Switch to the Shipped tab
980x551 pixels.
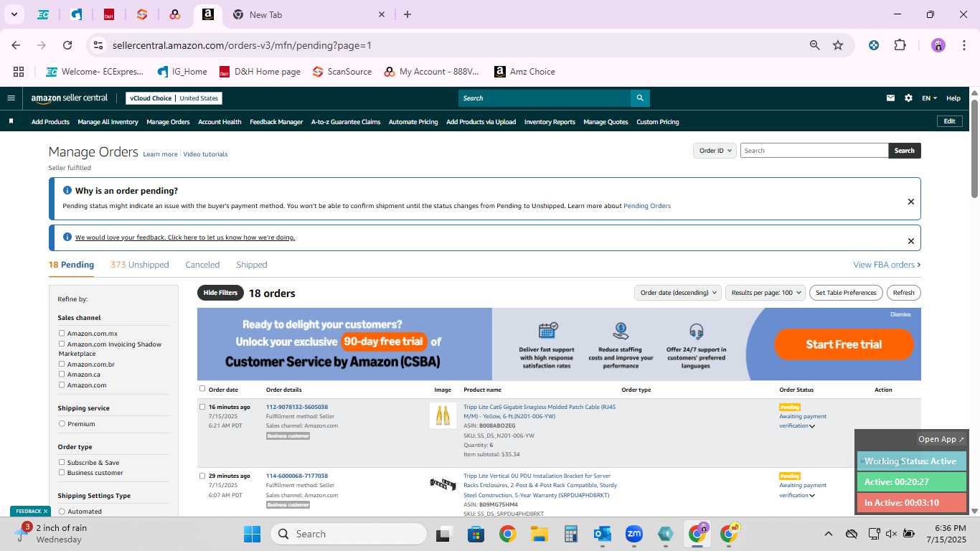click(252, 265)
